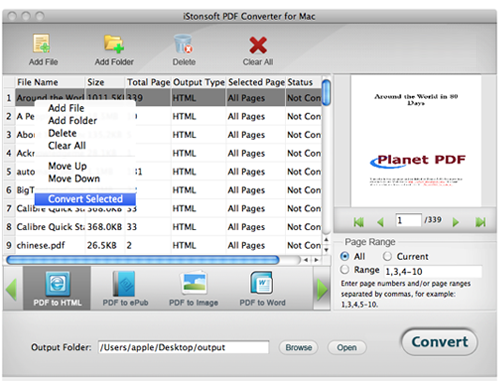Click the 368.0KB size cell in row 8
500x384 pixels.
click(105, 227)
